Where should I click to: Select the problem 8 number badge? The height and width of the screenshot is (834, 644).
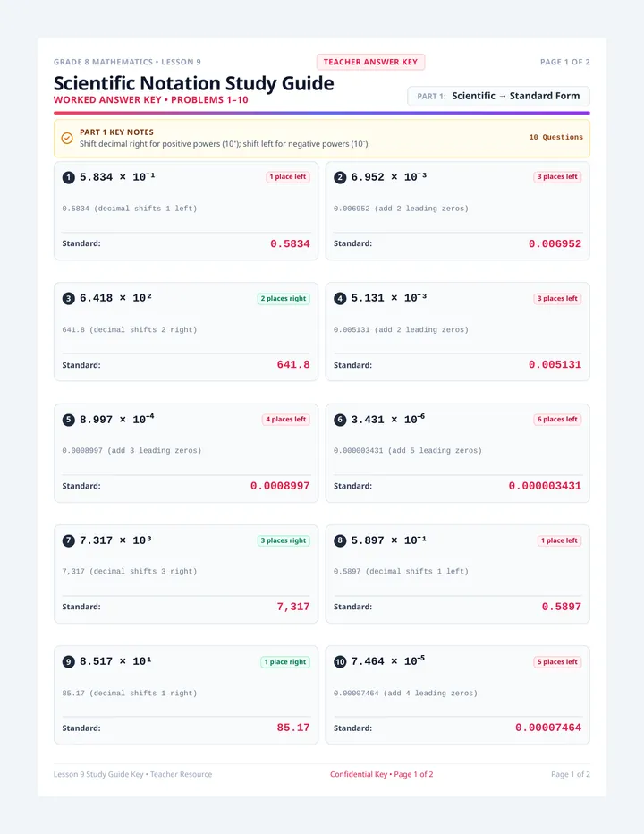[x=340, y=540]
